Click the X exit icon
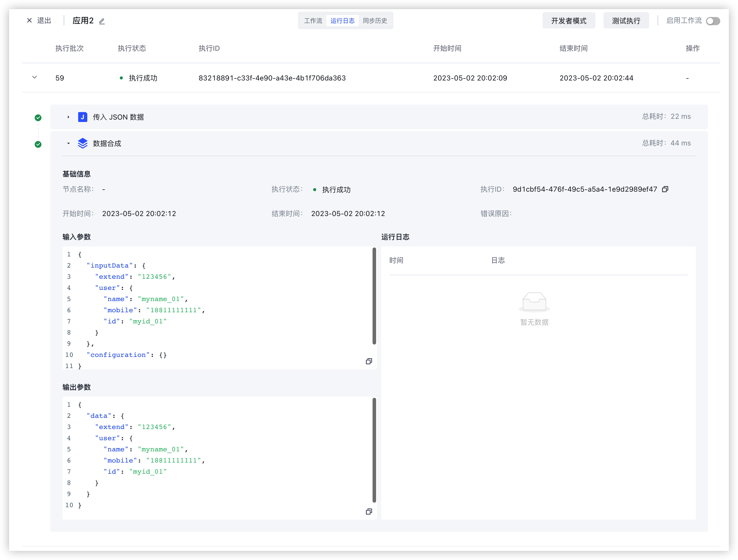Screen dimensions: 738x560 click(x=29, y=21)
